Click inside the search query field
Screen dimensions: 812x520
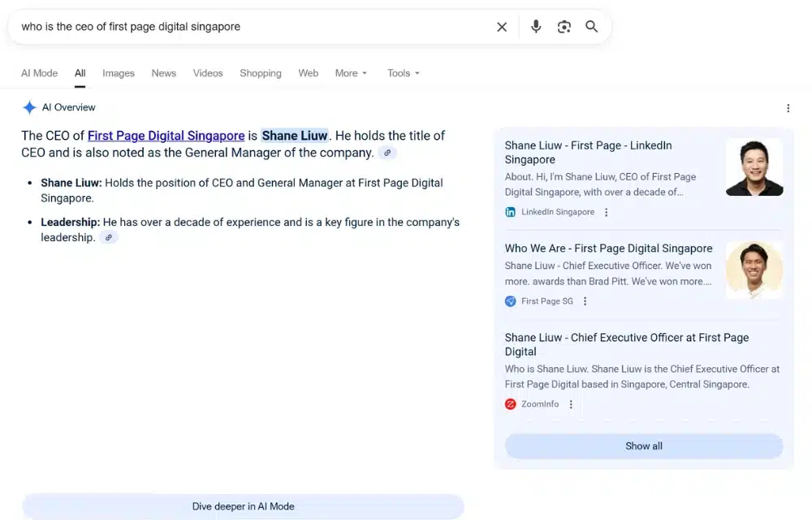click(253, 27)
